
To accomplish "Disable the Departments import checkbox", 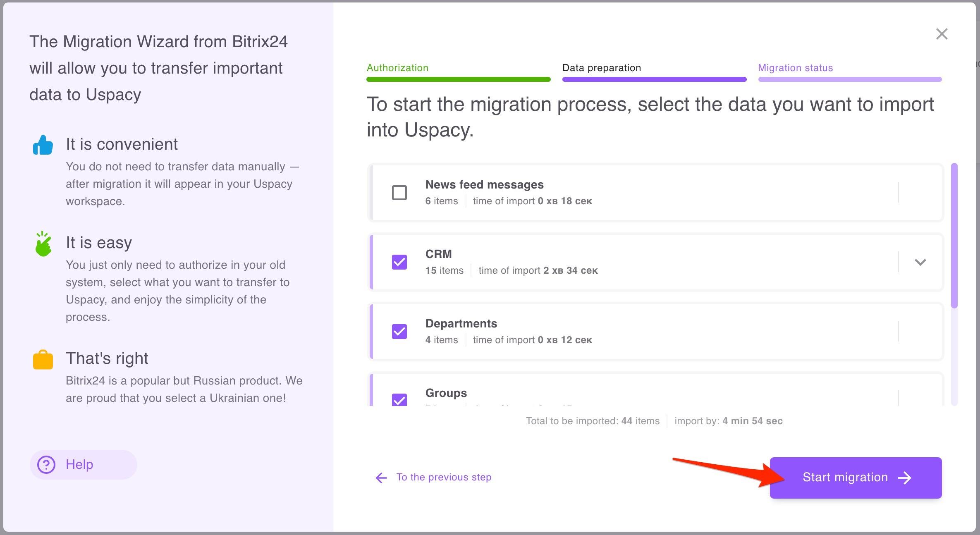I will (x=399, y=332).
